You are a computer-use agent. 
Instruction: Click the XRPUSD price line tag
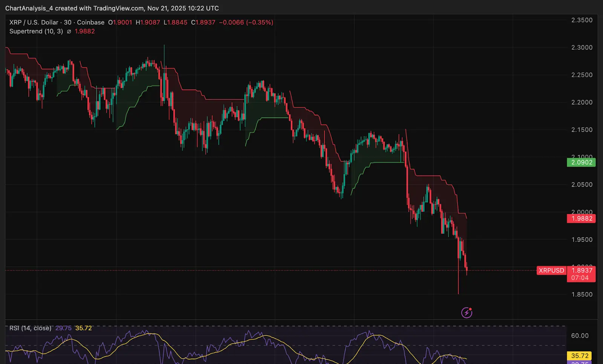[x=551, y=271]
